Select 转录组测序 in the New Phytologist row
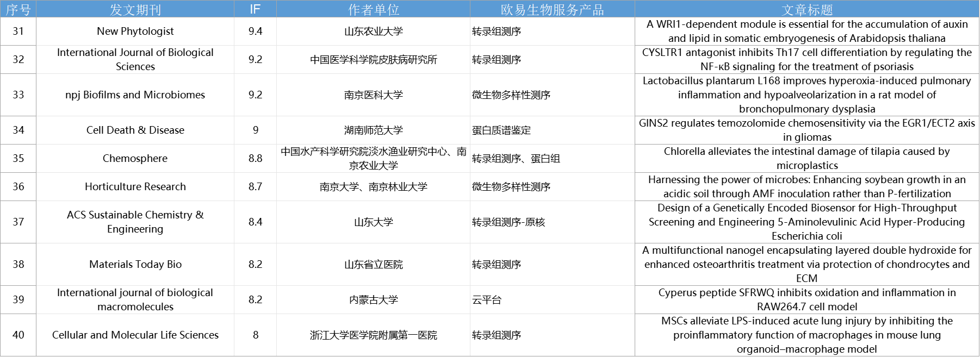Screen dimensions: 980x357 click(x=553, y=32)
